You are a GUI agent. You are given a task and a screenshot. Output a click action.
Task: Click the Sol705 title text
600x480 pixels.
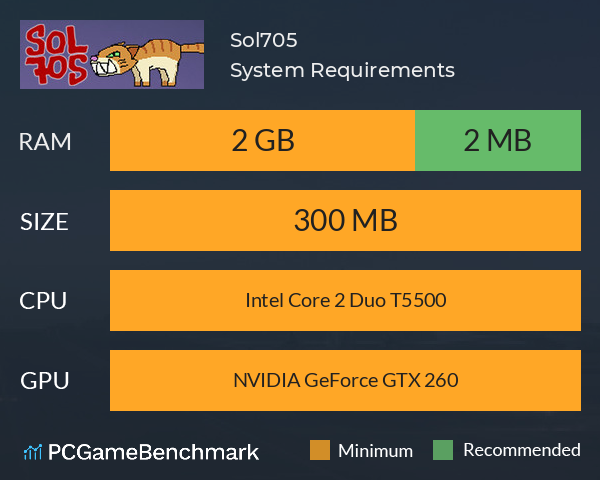coord(264,40)
